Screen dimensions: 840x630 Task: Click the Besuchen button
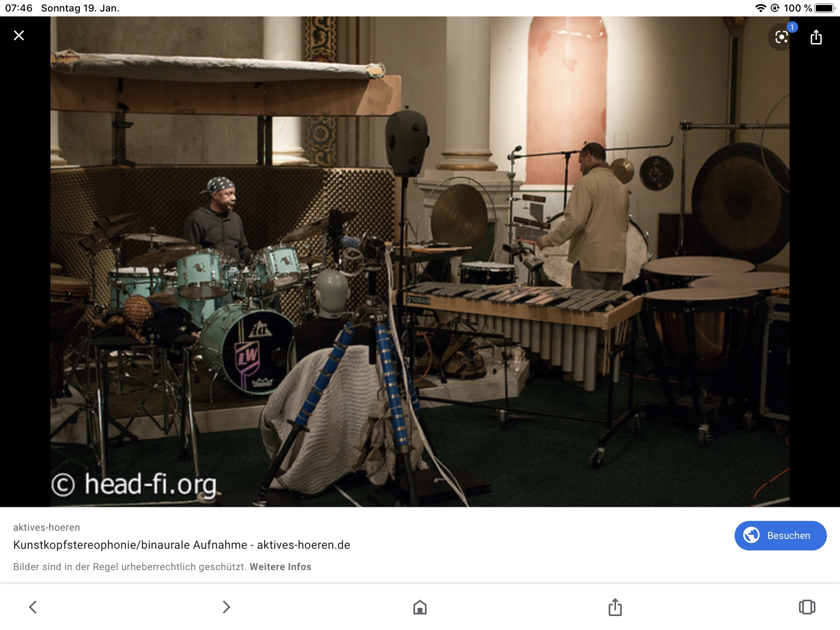tap(781, 536)
